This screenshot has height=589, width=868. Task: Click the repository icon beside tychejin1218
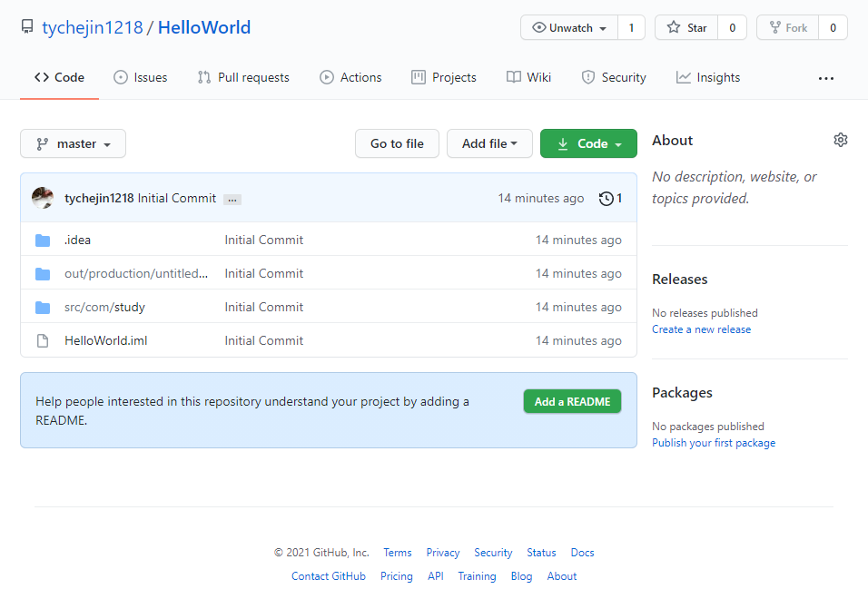(27, 26)
